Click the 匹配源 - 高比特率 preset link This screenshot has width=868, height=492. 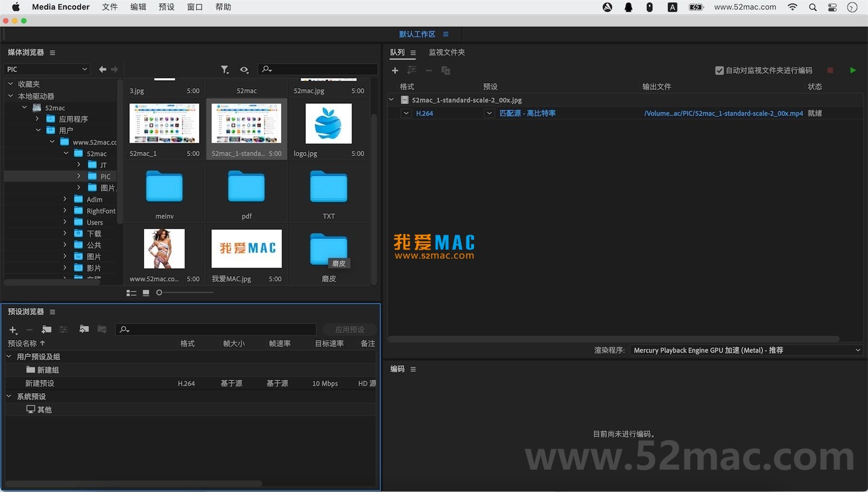tap(528, 113)
